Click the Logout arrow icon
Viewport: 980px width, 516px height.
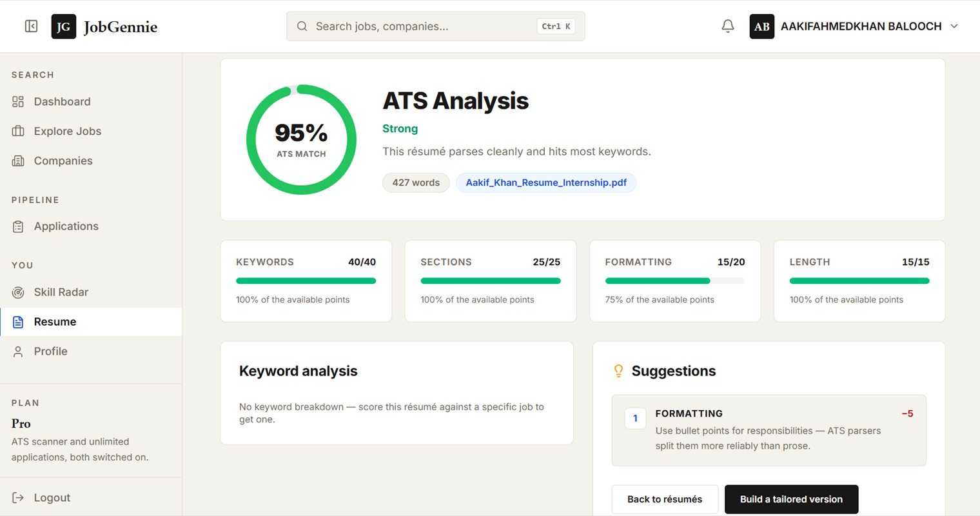click(18, 498)
